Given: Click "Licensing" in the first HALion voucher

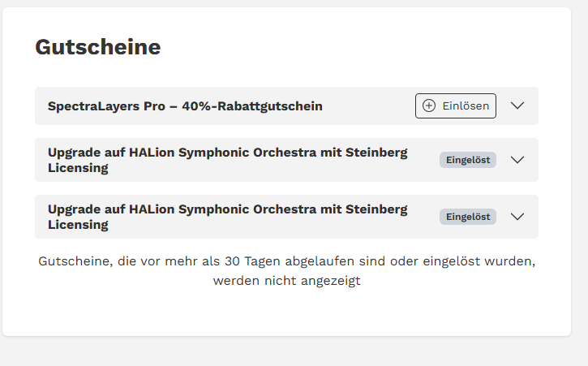Looking at the screenshot, I should [x=78, y=168].
